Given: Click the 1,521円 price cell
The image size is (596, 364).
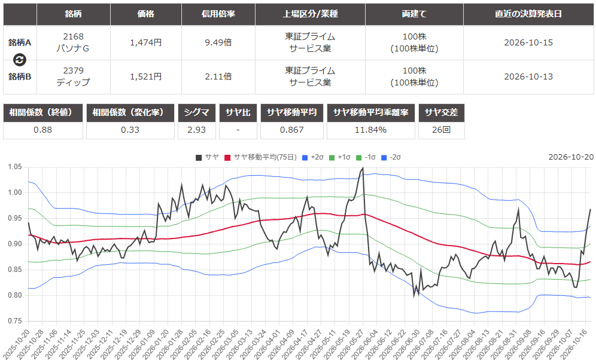Looking at the screenshot, I should click(x=146, y=77).
